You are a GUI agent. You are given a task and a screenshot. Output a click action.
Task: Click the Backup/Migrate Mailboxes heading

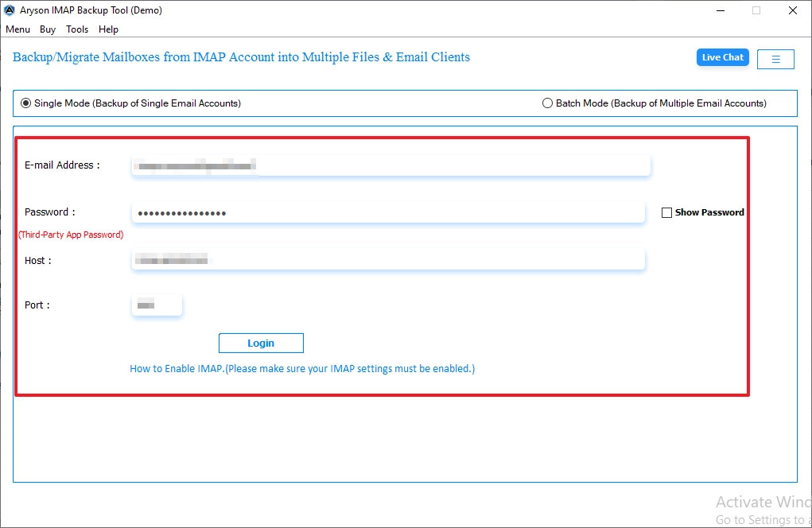pyautogui.click(x=241, y=57)
